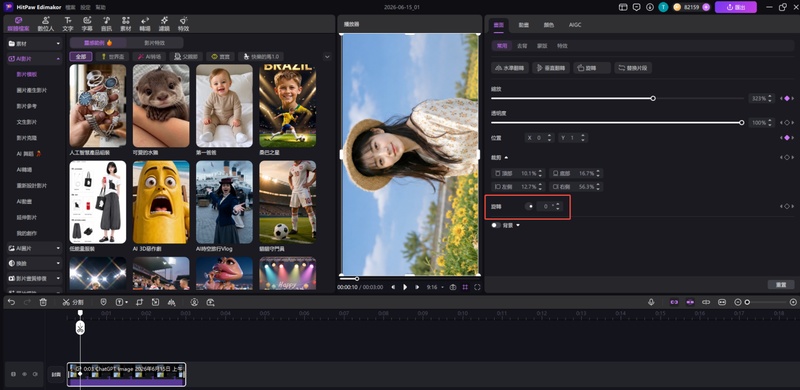The image size is (800, 390).
Task: Select the AI特效 filter chip
Action: [149, 57]
